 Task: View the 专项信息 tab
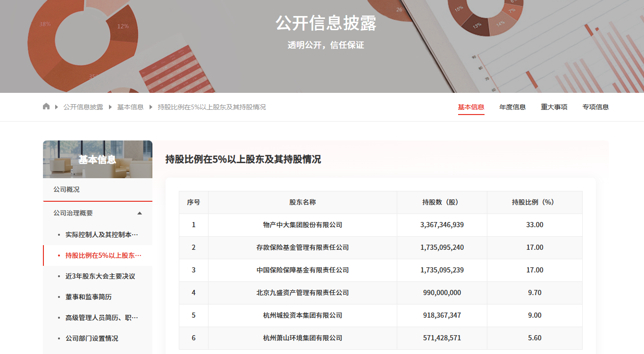tap(595, 107)
